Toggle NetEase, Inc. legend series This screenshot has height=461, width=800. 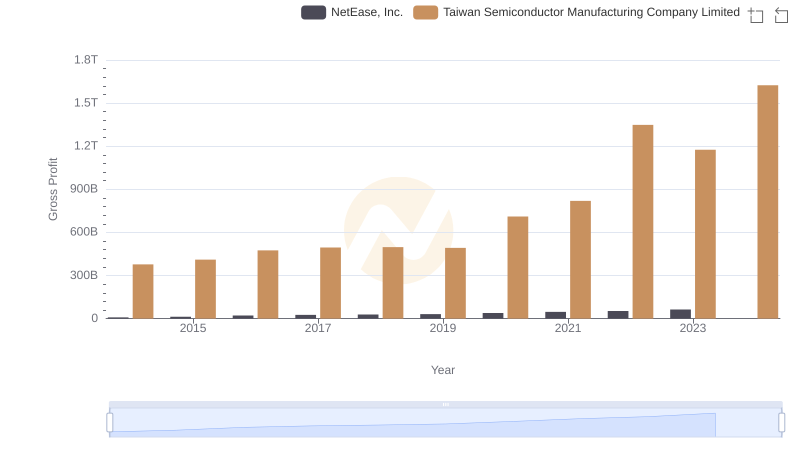coord(352,12)
